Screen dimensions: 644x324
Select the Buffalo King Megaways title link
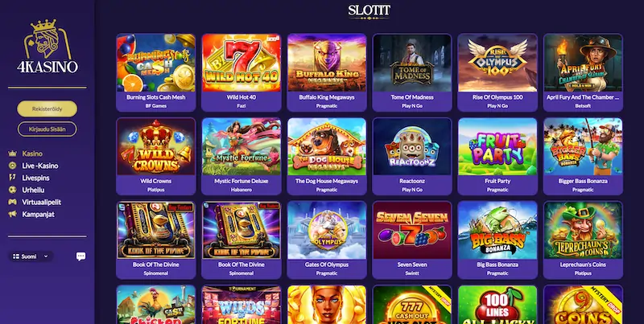coord(327,97)
